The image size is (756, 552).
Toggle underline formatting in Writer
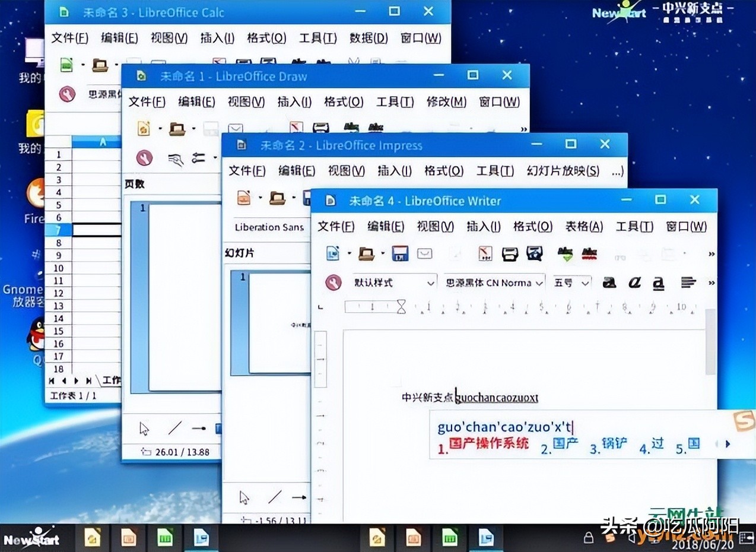(x=658, y=283)
